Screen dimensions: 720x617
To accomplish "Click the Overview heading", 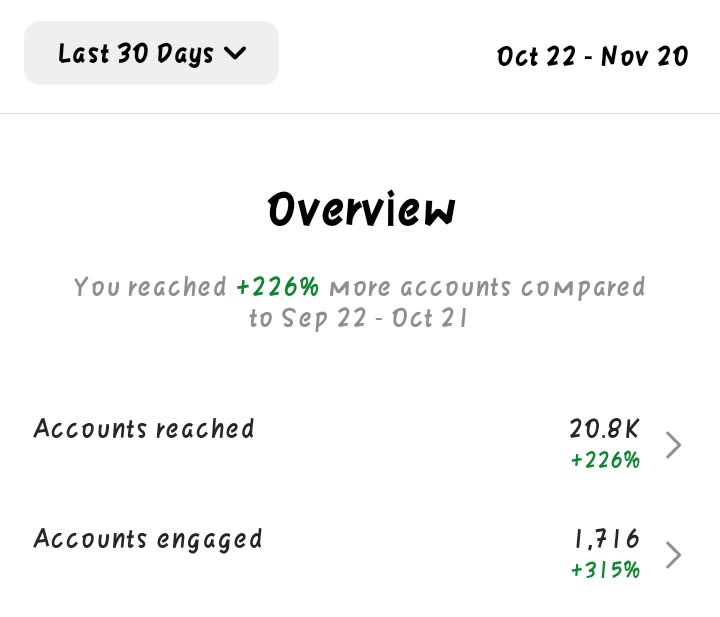I will tap(360, 210).
